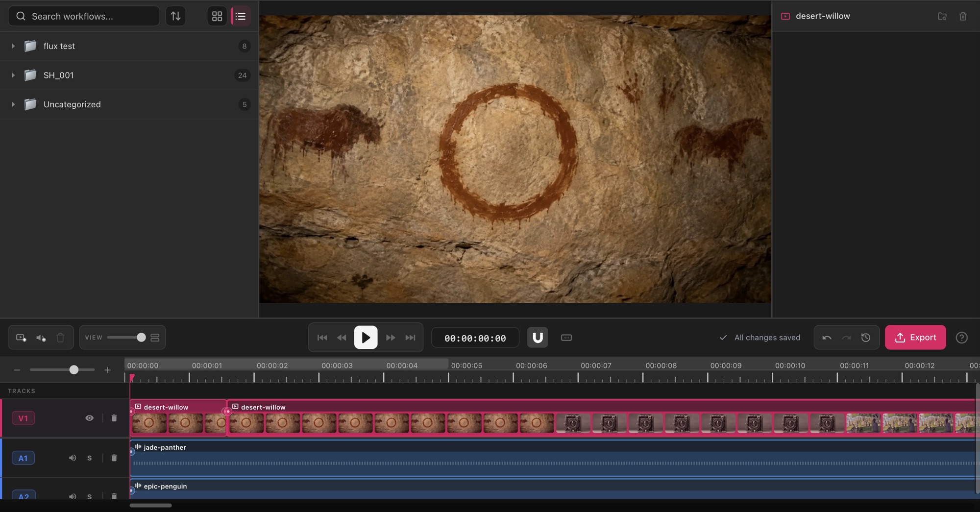Solo track A1
980x512 pixels.
[89, 458]
